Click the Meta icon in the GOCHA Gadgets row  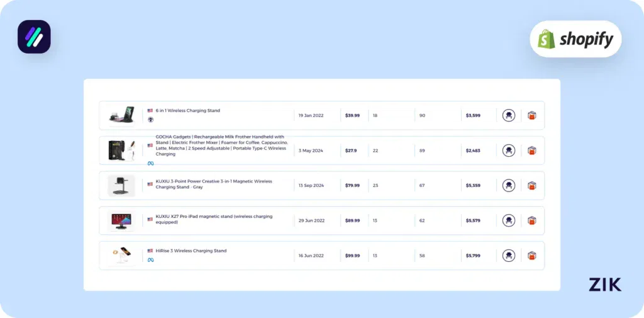point(150,163)
